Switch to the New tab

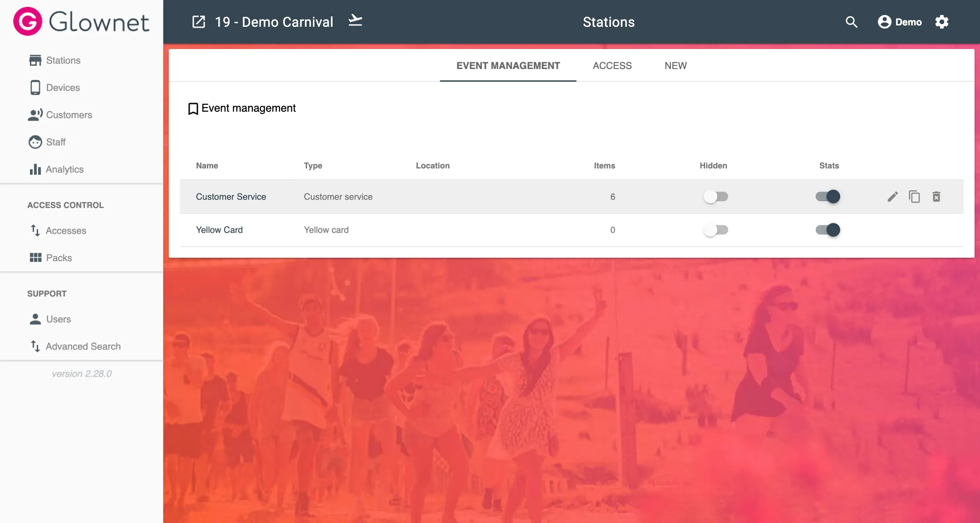pos(676,66)
